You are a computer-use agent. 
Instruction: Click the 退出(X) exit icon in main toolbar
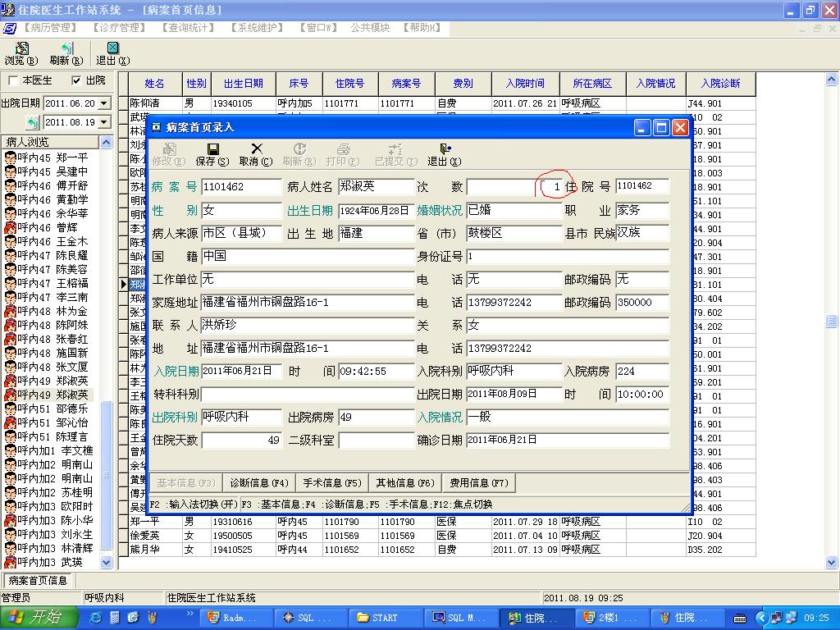coord(112,53)
